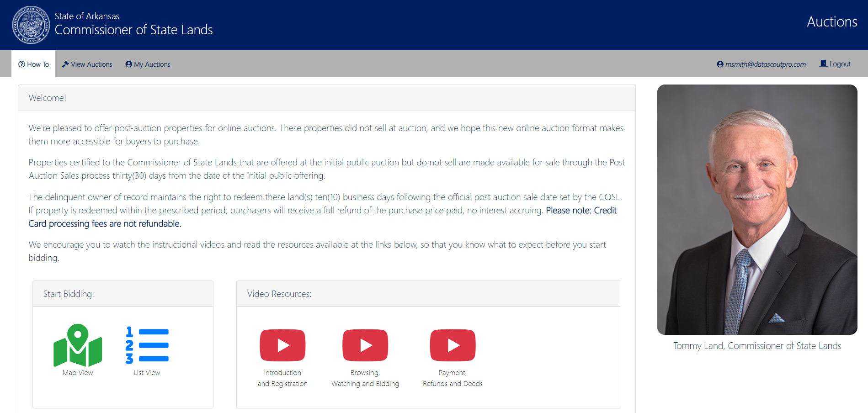Click the msmith@datascoutpro.com account link
The width and height of the screenshot is (868, 413).
(761, 64)
